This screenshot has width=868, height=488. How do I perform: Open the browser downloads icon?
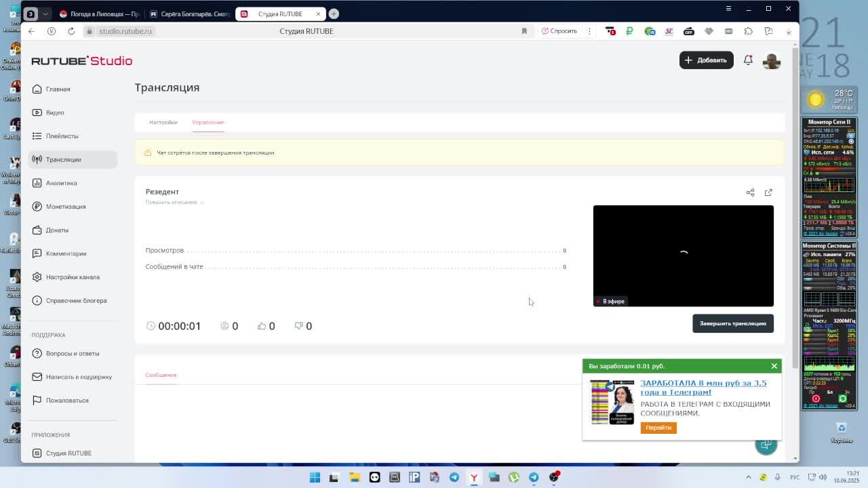(789, 31)
